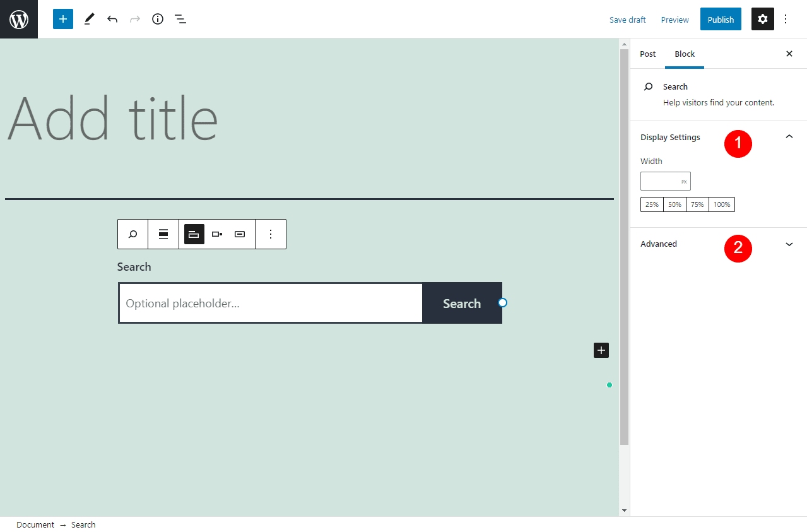Screen dimensions: 807x532
Task: Change search button position
Action: point(217,234)
